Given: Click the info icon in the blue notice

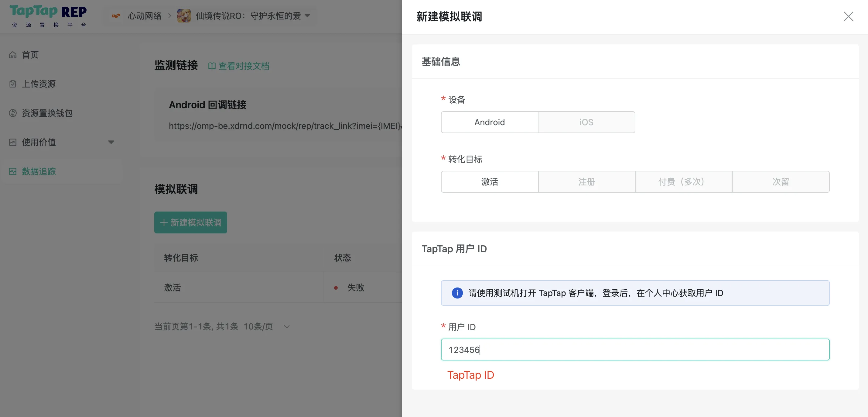Looking at the screenshot, I should pyautogui.click(x=457, y=293).
